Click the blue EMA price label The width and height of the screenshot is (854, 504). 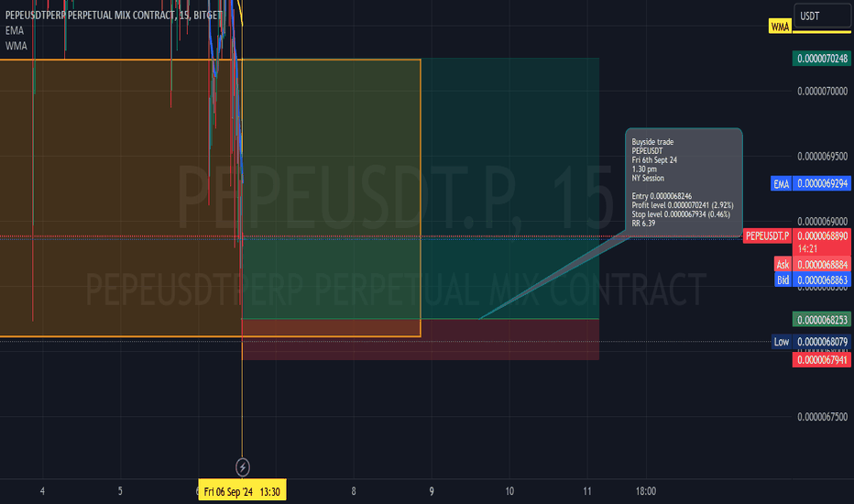[x=781, y=183]
